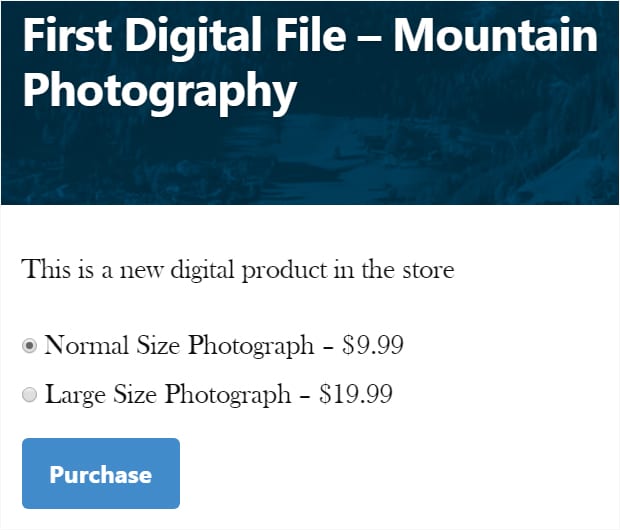Image resolution: width=620 pixels, height=530 pixels.
Task: Click the word "Photography" in the title
Action: coord(160,92)
